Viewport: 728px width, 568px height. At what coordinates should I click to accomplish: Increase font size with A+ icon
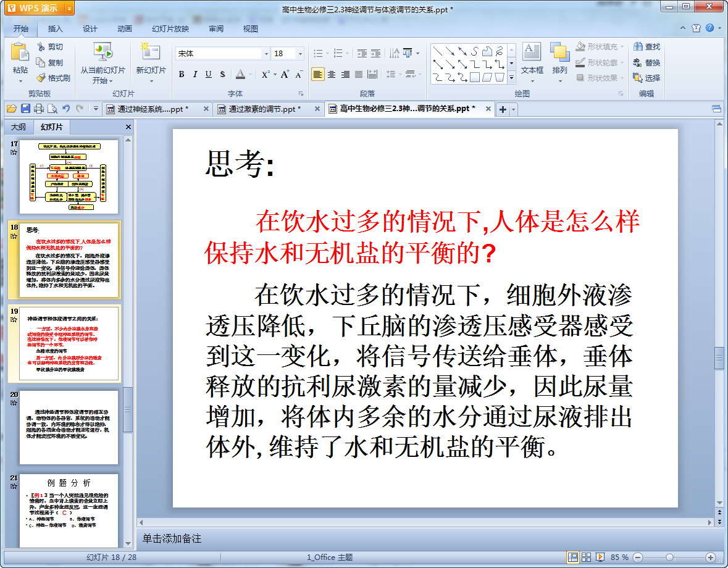285,74
